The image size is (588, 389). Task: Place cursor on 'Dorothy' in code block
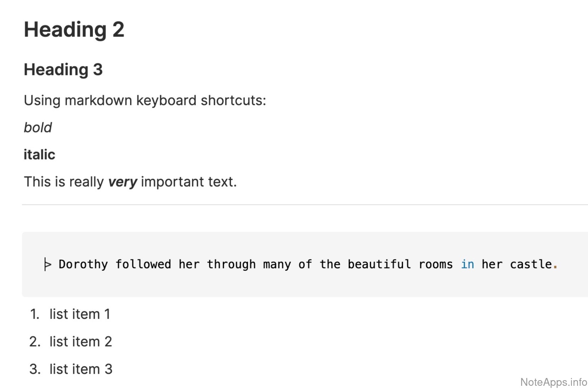point(83,264)
